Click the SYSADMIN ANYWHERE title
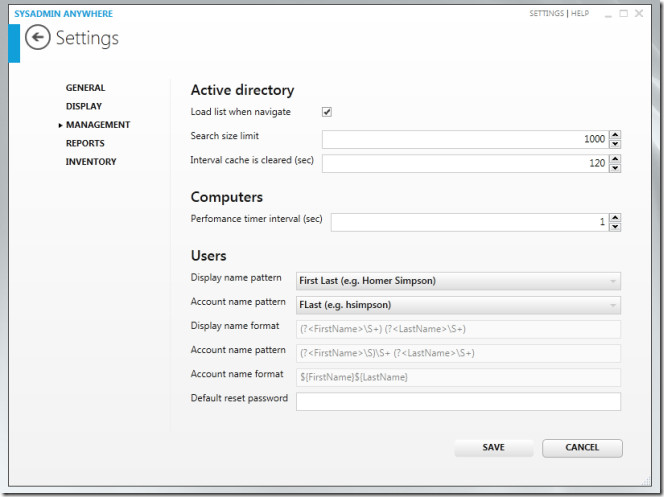Screen dimensions: 664x497 click(x=64, y=14)
